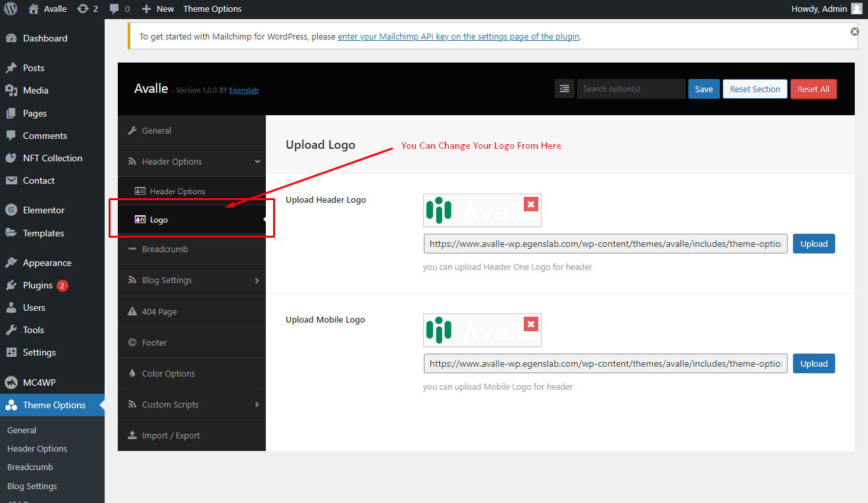Click the Appearance paintbrush icon
The image size is (868, 503).
pos(11,263)
